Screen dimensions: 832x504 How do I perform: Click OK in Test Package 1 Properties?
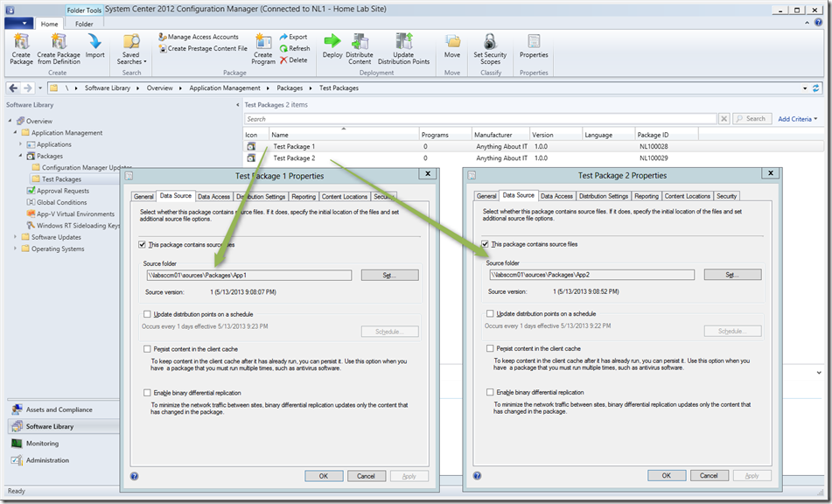323,476
